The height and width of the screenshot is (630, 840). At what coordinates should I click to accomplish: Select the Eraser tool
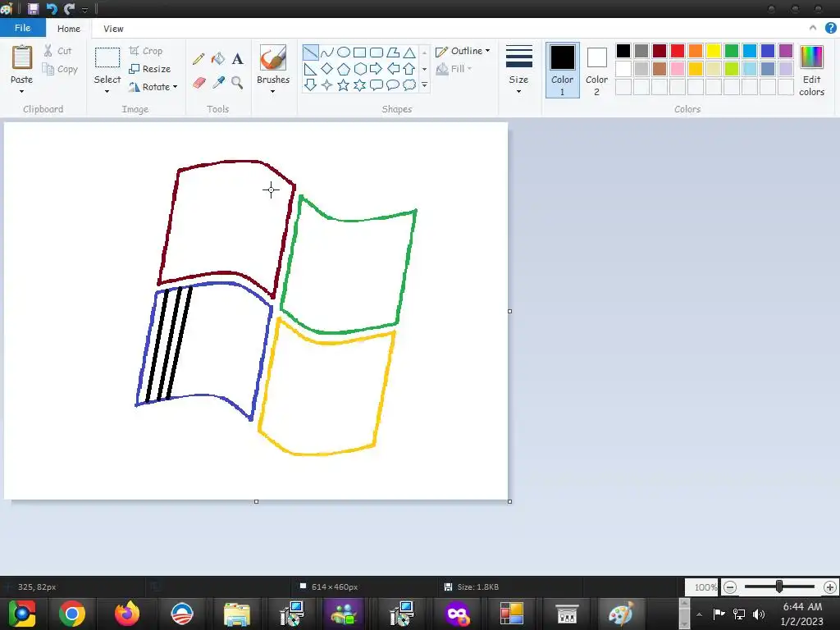tap(199, 83)
